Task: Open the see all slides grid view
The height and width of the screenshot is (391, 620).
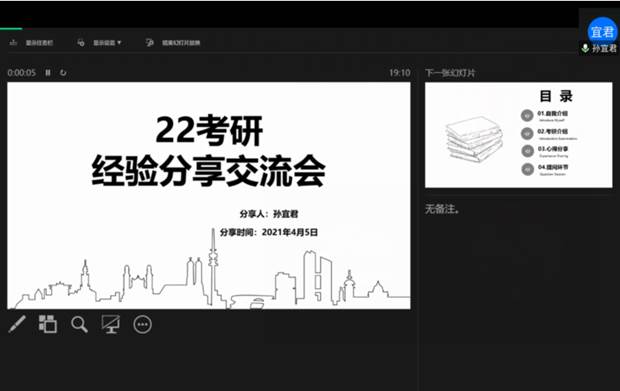Action: coord(48,324)
